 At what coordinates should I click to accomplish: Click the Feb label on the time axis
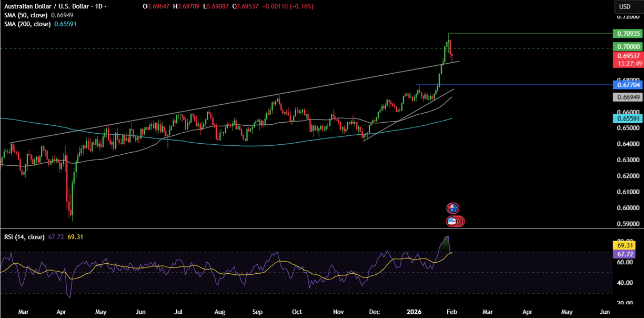451,312
